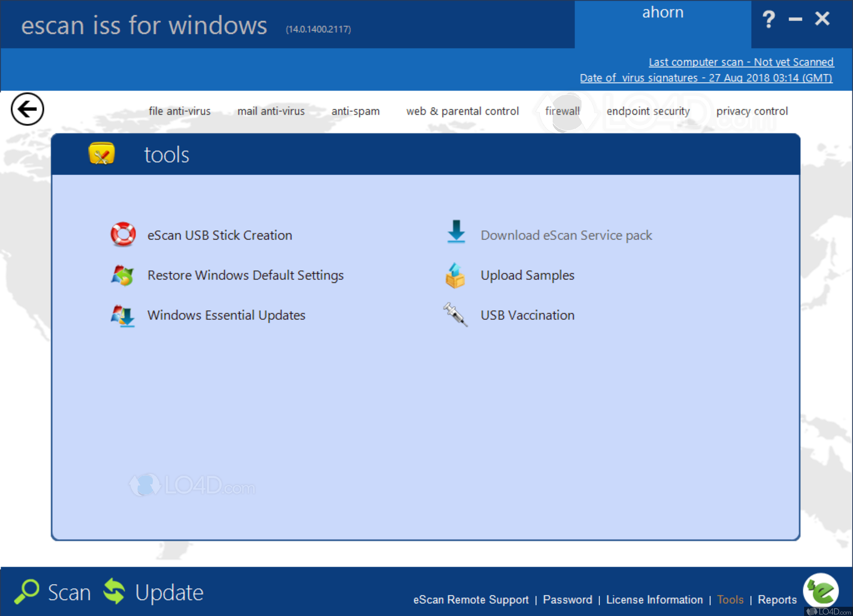The height and width of the screenshot is (616, 853).
Task: Open the Password settings
Action: pyautogui.click(x=567, y=600)
